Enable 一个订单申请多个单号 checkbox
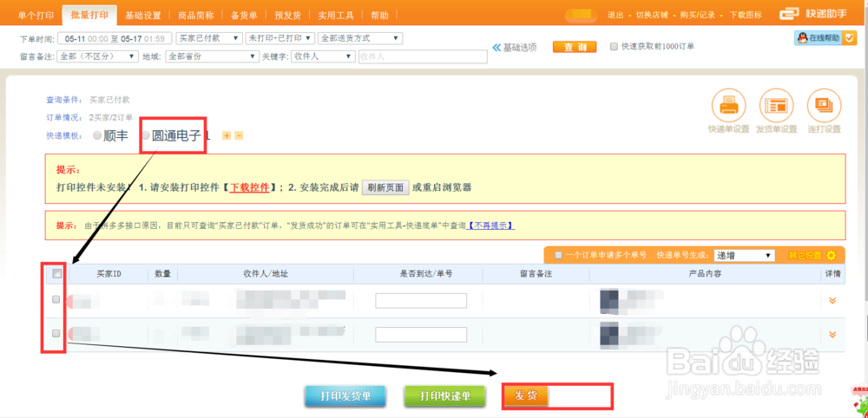This screenshot has height=418, width=868. click(x=558, y=256)
